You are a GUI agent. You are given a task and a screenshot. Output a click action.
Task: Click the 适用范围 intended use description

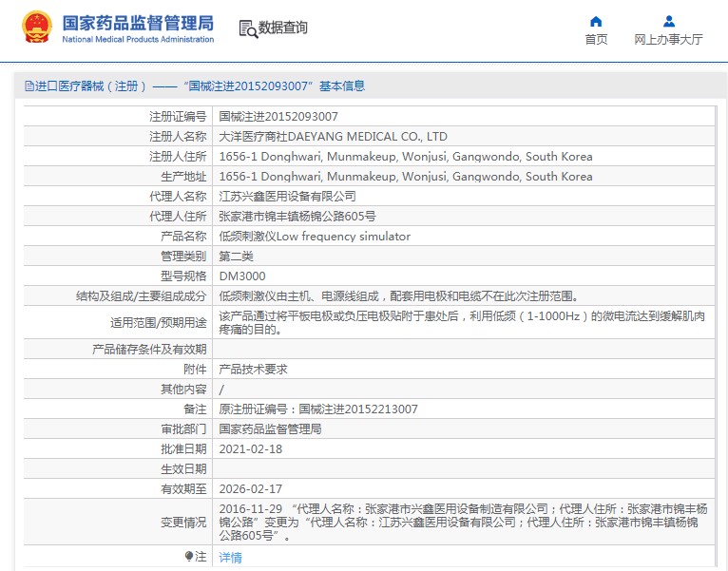click(462, 323)
